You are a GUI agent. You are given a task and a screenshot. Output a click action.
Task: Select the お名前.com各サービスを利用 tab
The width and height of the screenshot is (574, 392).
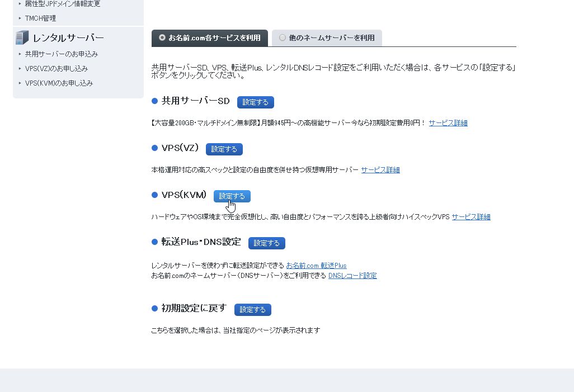(210, 38)
